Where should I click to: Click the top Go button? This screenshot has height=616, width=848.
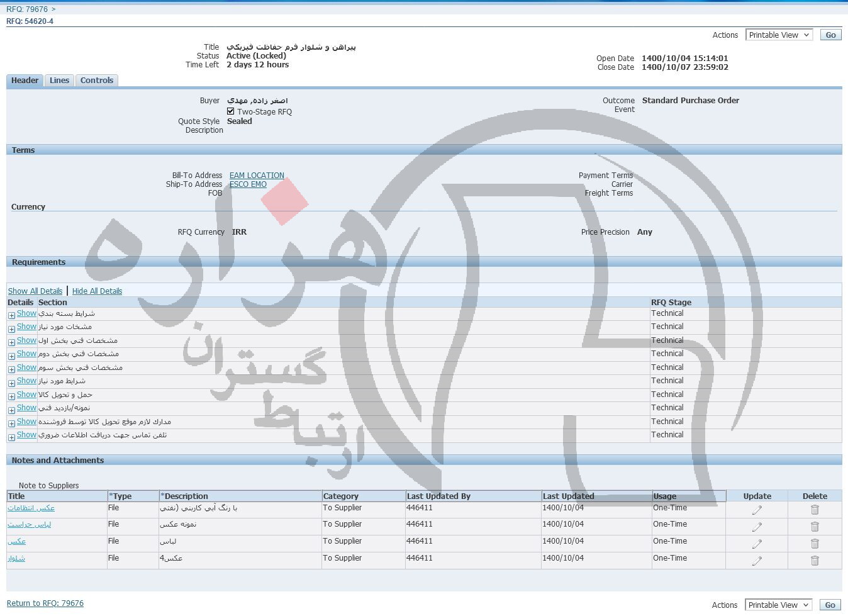coord(830,35)
